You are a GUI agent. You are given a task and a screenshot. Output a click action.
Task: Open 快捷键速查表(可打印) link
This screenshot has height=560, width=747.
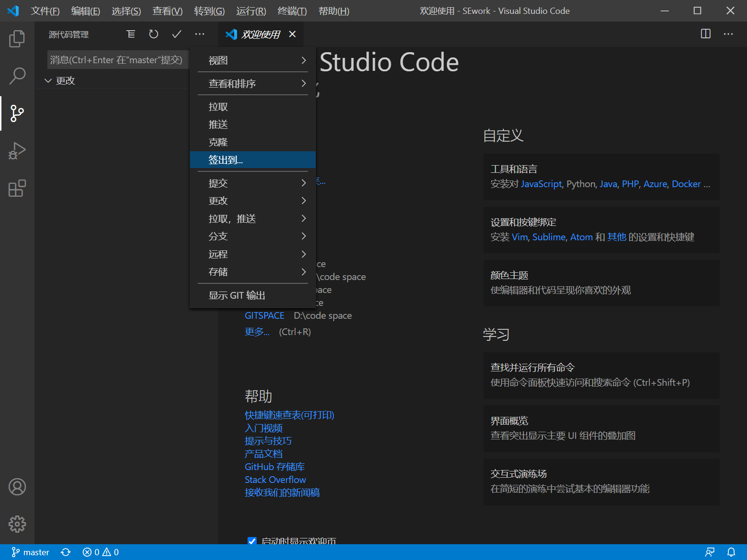point(289,415)
